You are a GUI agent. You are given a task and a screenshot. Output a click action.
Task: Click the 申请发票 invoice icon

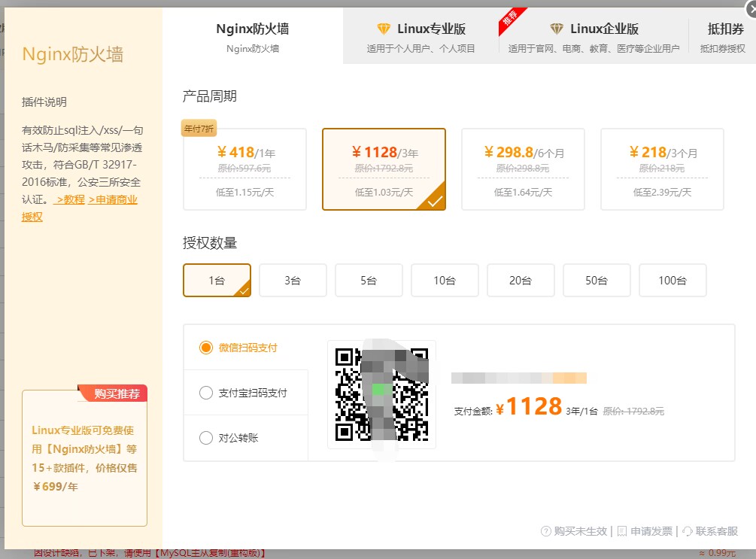tap(622, 531)
